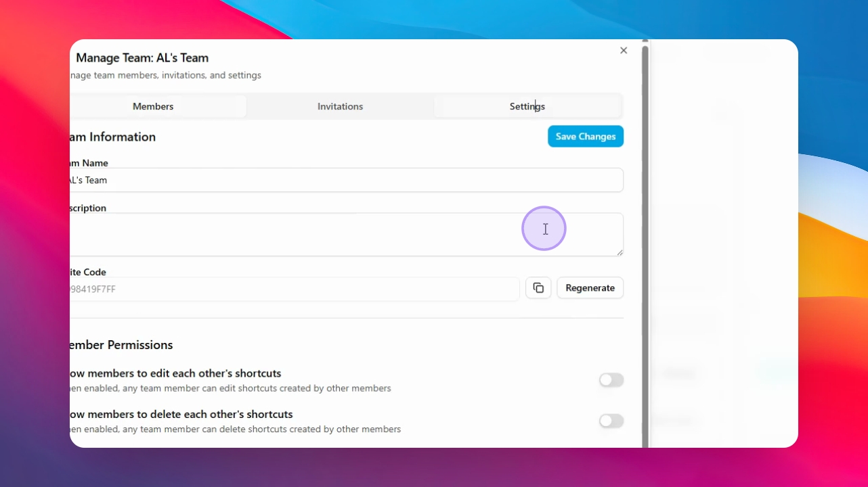Regenerate the team invite code
The image size is (868, 487).
590,288
